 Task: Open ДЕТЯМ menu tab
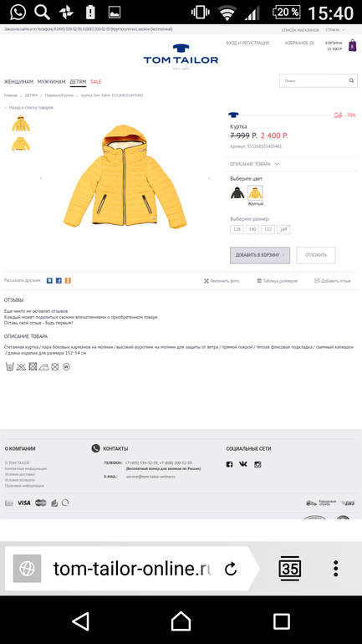tap(78, 82)
